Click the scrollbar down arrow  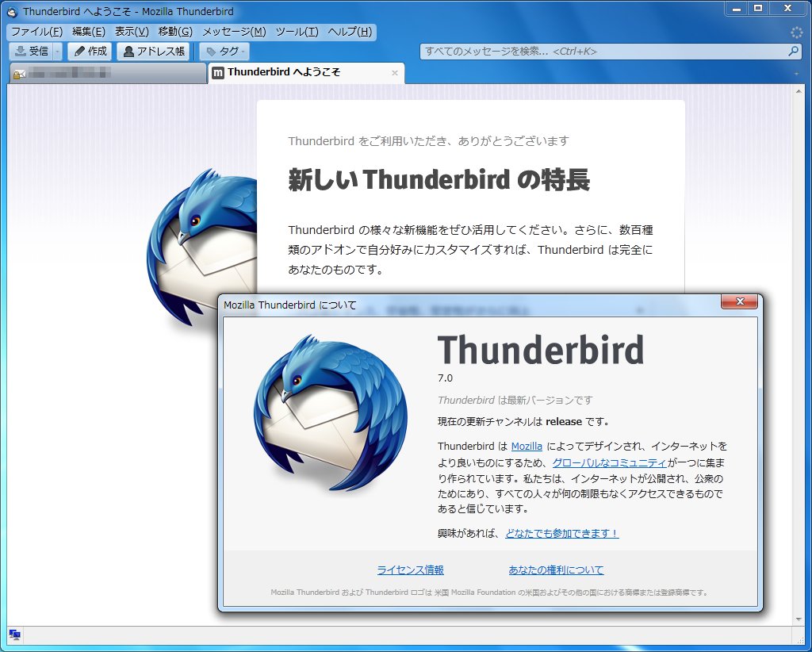[798, 619]
